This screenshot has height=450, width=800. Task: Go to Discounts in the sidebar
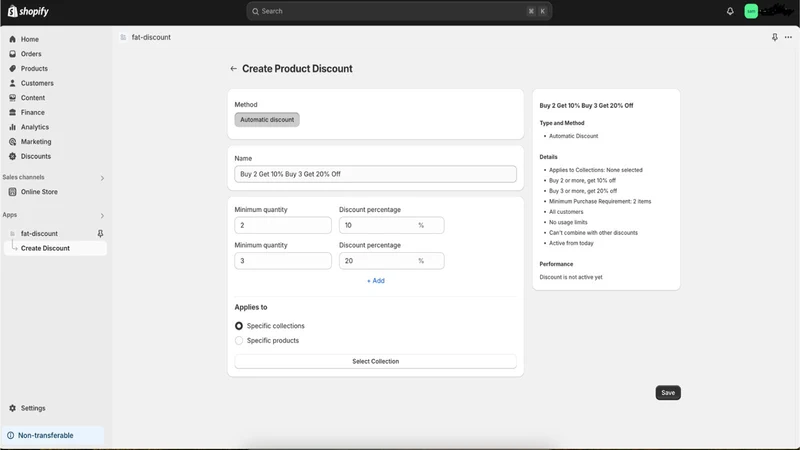pos(35,156)
